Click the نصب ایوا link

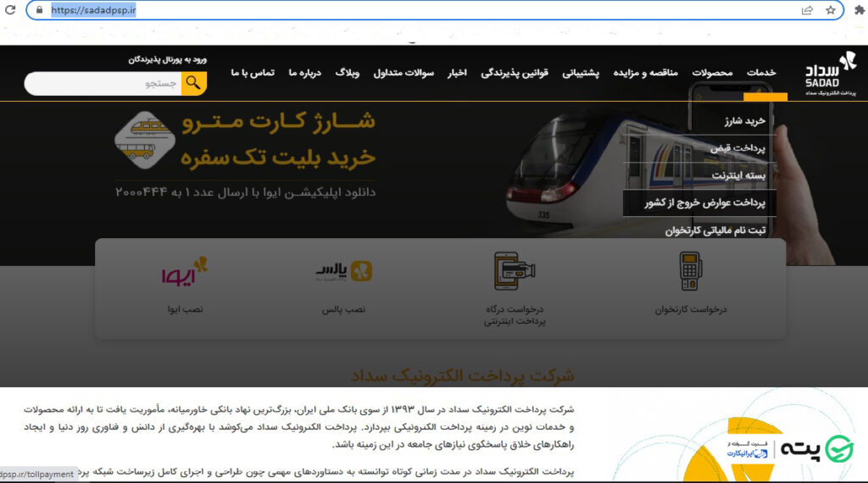pyautogui.click(x=185, y=309)
